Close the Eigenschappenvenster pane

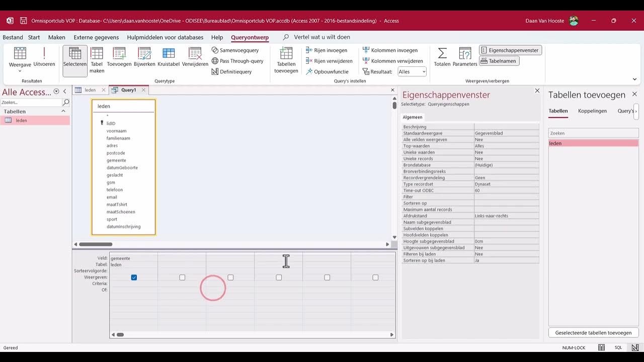coord(537,91)
